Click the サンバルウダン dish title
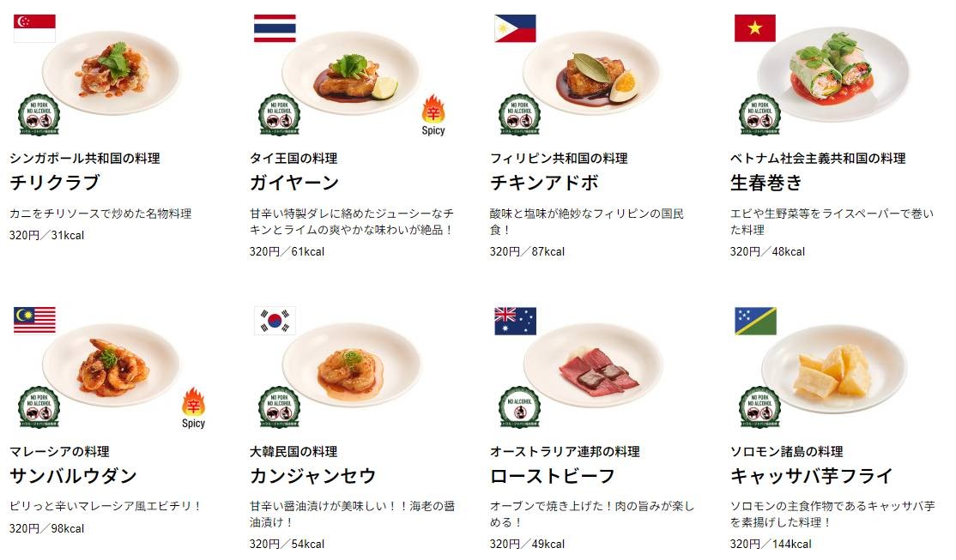Image resolution: width=956 pixels, height=560 pixels. 73,475
